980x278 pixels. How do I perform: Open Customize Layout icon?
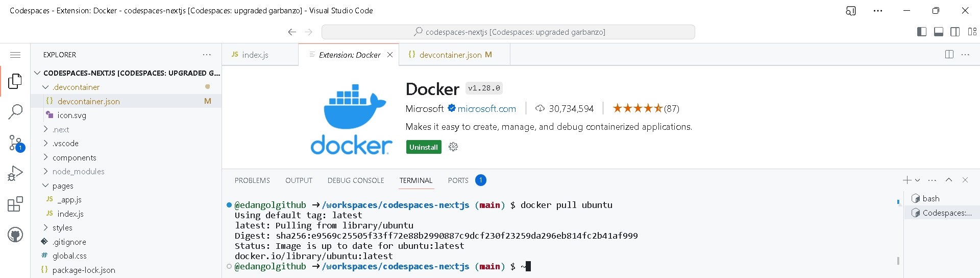click(972, 32)
